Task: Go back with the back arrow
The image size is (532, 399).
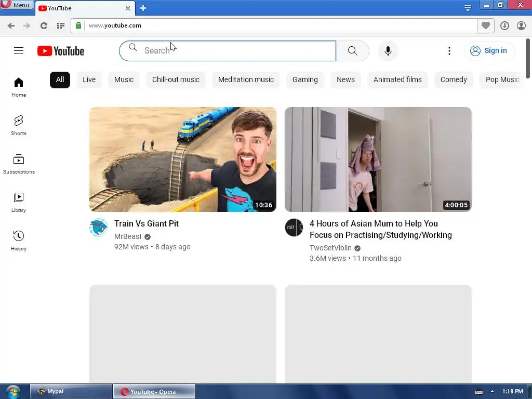Action: (11, 25)
